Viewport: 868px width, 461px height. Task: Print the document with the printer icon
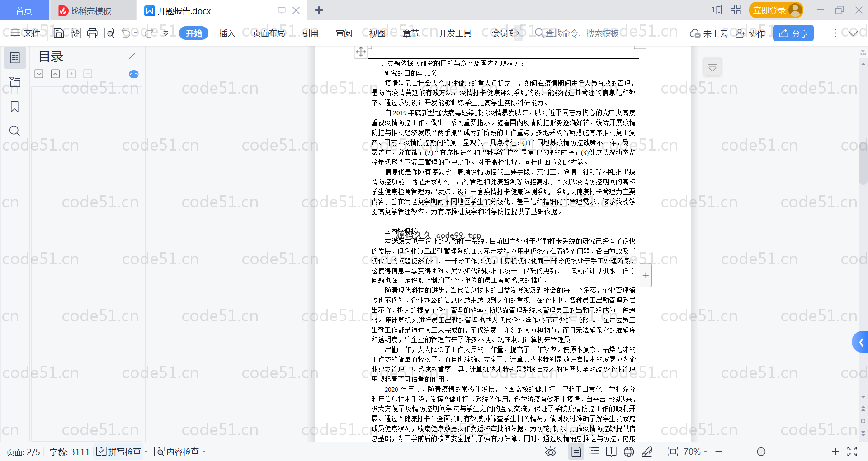[93, 33]
